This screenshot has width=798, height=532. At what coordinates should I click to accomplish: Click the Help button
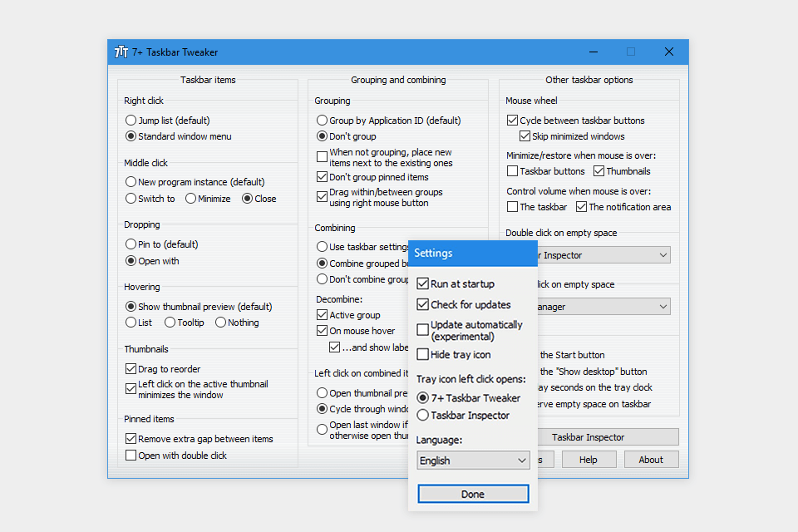click(x=589, y=460)
